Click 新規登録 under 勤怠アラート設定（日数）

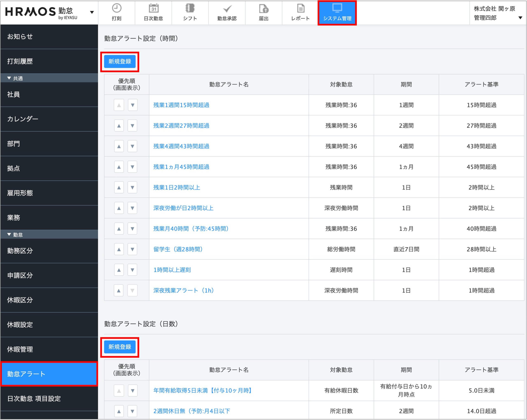(120, 347)
